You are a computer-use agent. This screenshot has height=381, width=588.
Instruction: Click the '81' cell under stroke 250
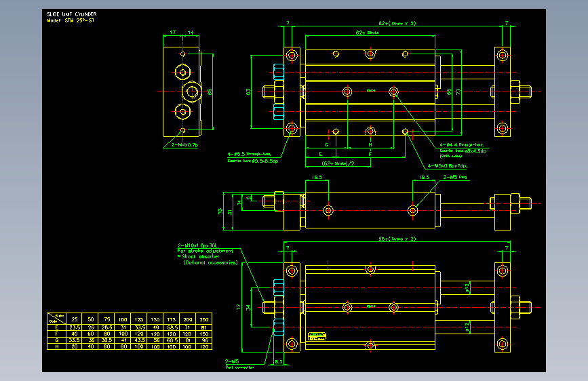point(204,327)
